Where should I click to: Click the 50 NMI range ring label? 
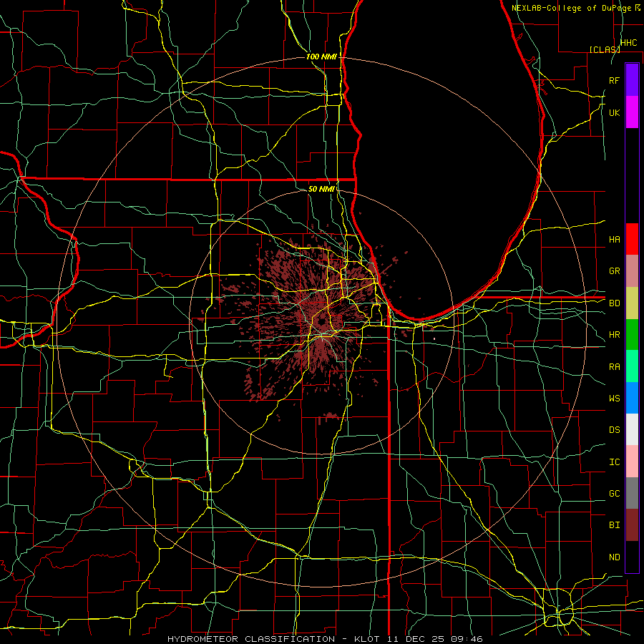[x=321, y=189]
